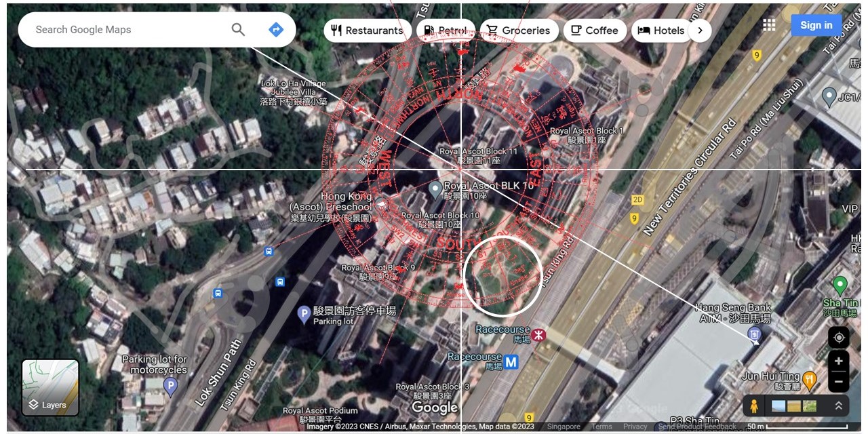This screenshot has width=868, height=434.
Task: Center map on your location
Action: point(838,337)
